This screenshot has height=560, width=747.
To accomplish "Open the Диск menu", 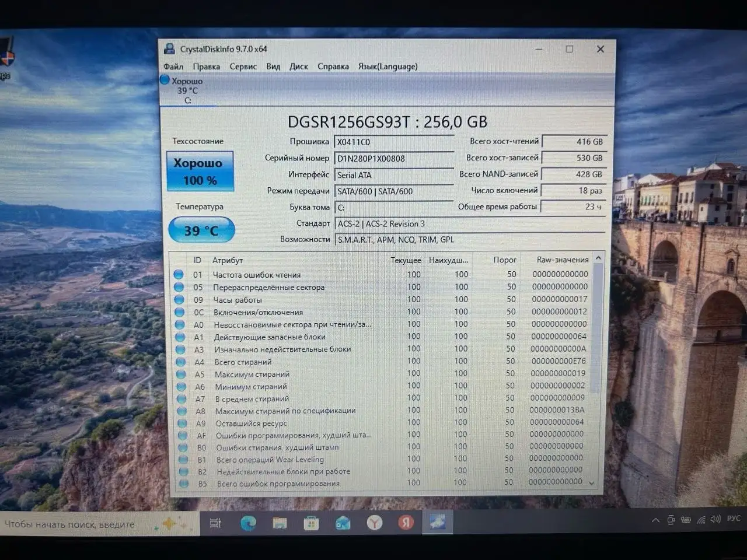I will click(298, 66).
